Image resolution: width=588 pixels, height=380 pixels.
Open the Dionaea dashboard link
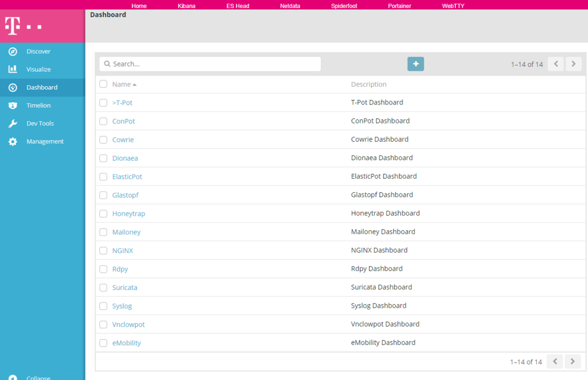pyautogui.click(x=125, y=158)
